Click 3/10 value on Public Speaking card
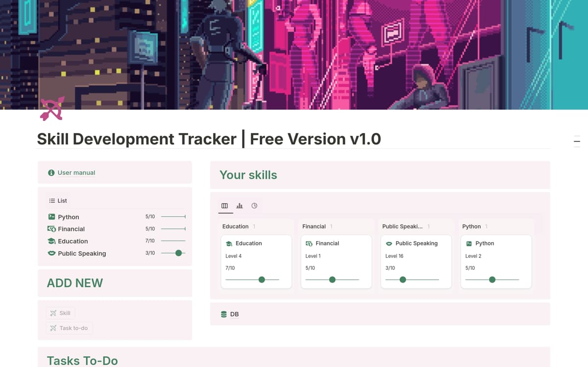Image resolution: width=588 pixels, height=367 pixels. [390, 268]
